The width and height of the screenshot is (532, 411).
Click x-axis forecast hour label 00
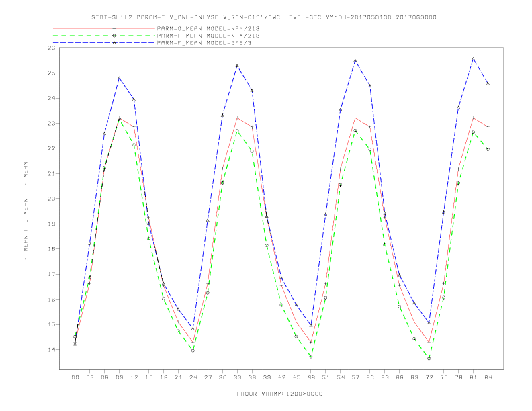[x=75, y=377]
